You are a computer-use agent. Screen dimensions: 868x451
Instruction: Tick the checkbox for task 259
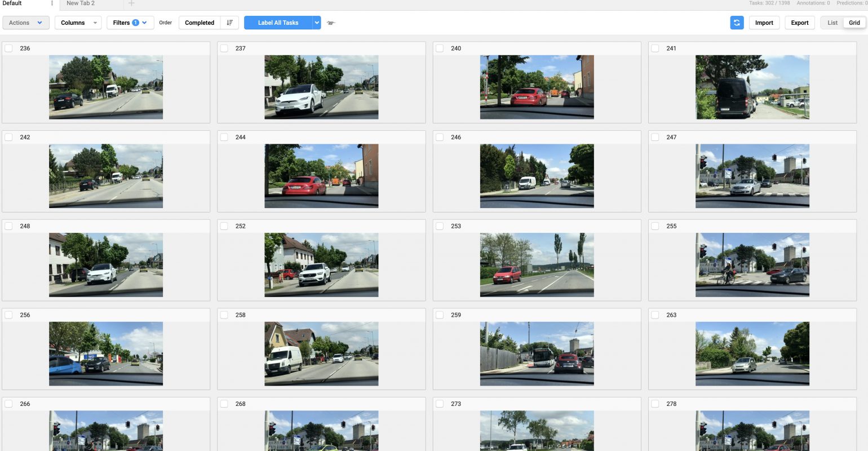pos(440,315)
